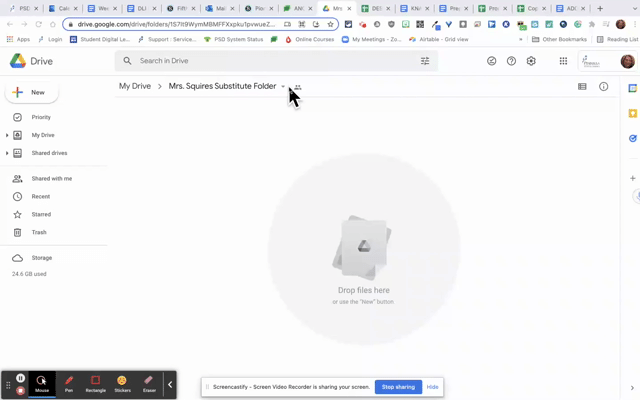The width and height of the screenshot is (640, 400).
Task: Collapse the Screencastify toolbar arrow
Action: (x=170, y=384)
